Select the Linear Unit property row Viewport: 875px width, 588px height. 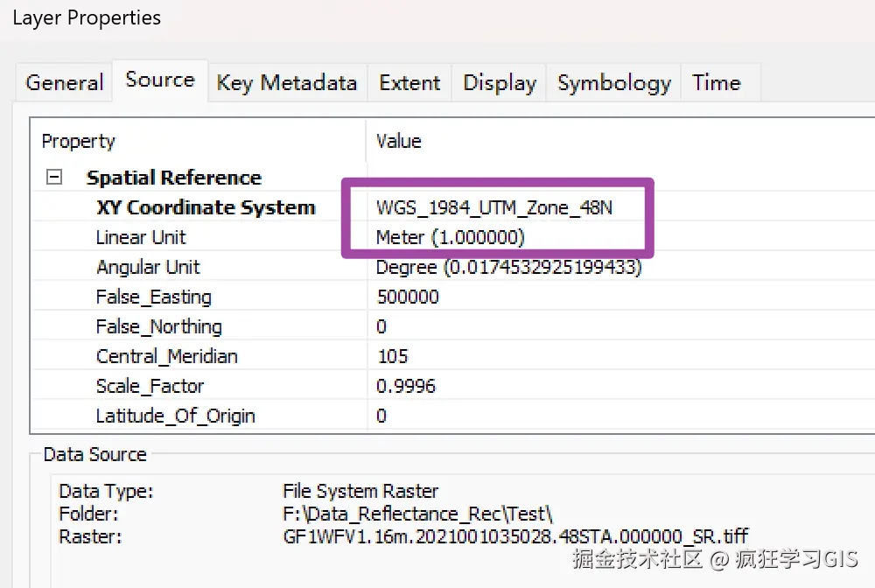[141, 238]
